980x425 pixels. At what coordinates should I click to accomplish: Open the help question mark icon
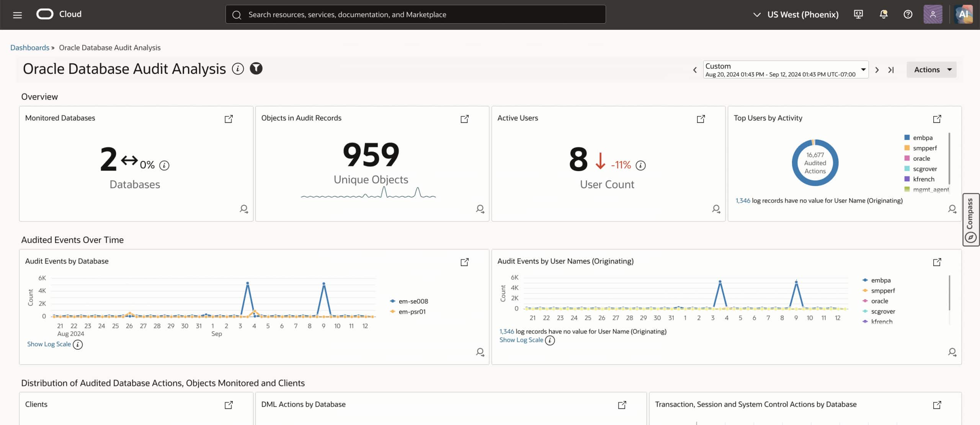[x=908, y=15]
